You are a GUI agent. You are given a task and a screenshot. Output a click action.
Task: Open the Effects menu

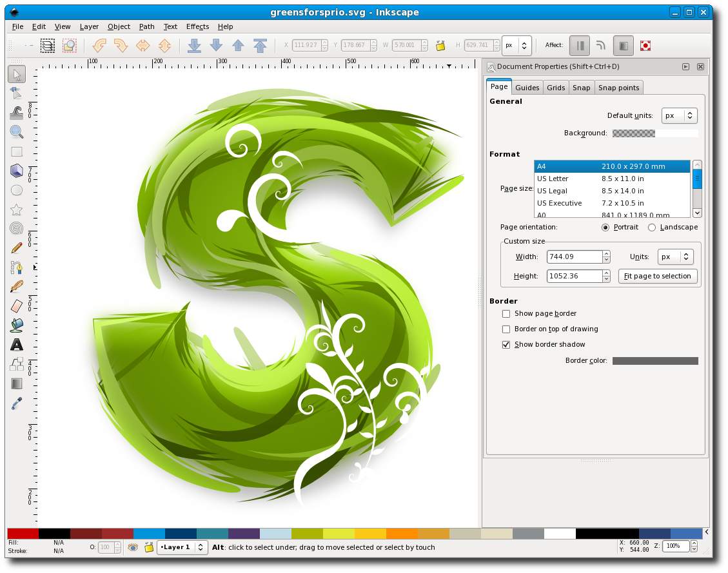(197, 26)
